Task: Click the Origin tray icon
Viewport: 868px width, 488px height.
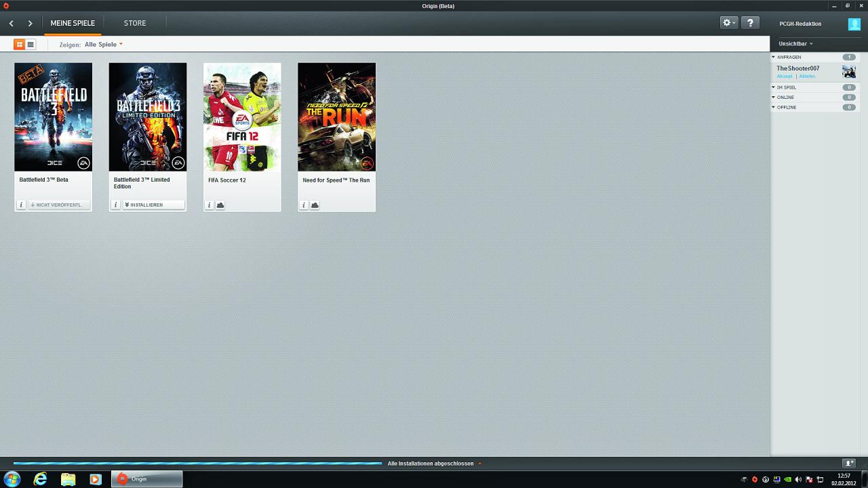Action: click(x=755, y=480)
